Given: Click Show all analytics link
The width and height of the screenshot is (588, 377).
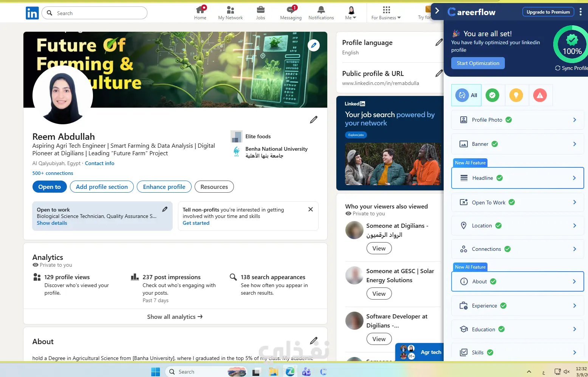Looking at the screenshot, I should click(175, 317).
